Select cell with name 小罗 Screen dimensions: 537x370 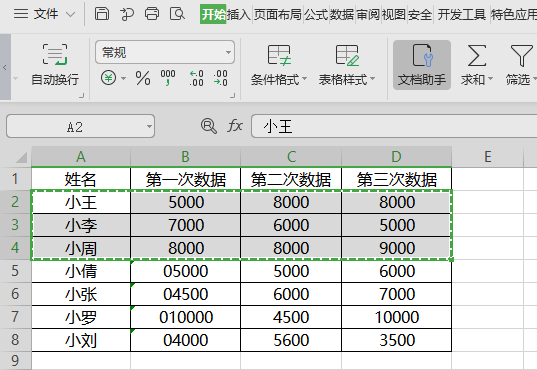(81, 317)
